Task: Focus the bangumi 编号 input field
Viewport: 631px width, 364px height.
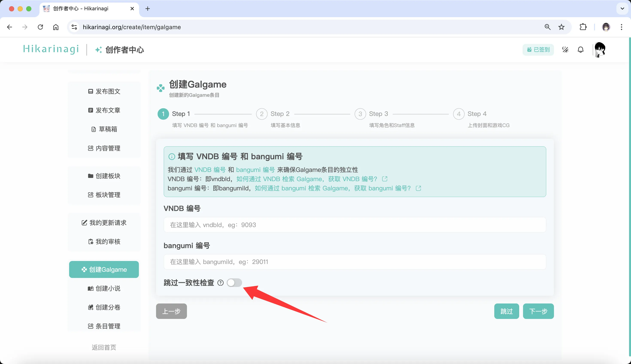Action: [355, 262]
